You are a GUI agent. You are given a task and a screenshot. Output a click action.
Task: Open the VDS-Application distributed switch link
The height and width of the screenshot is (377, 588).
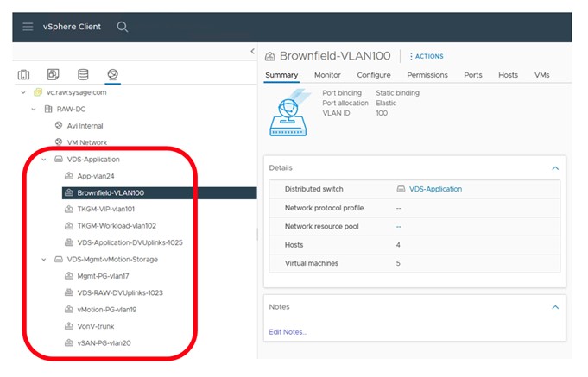[435, 188]
